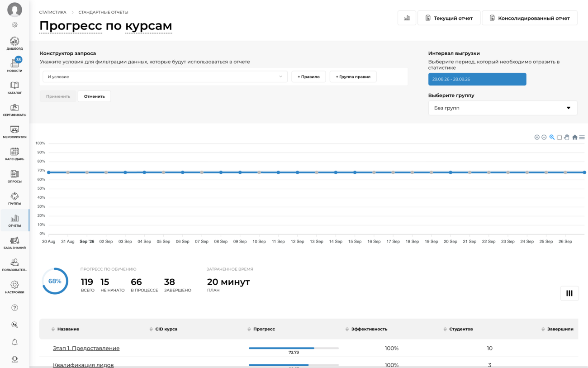The height and width of the screenshot is (368, 588).
Task: Click Статистика breadcrumb
Action: coord(53,12)
